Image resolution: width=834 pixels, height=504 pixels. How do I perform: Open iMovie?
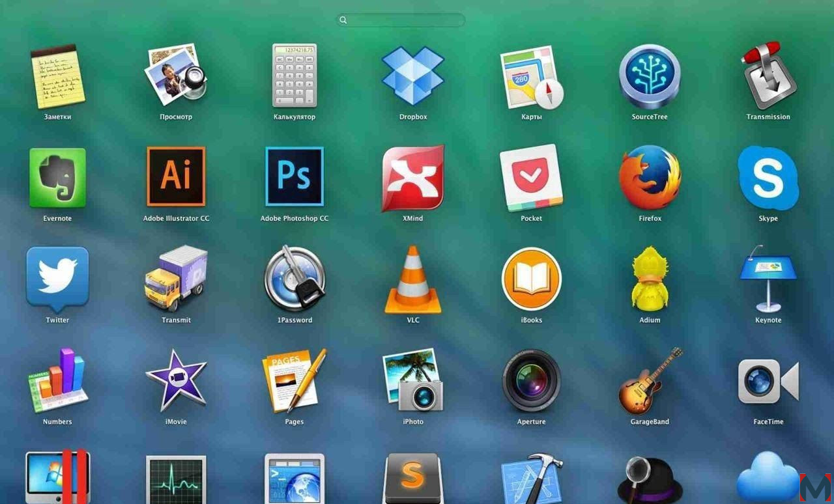[176, 380]
